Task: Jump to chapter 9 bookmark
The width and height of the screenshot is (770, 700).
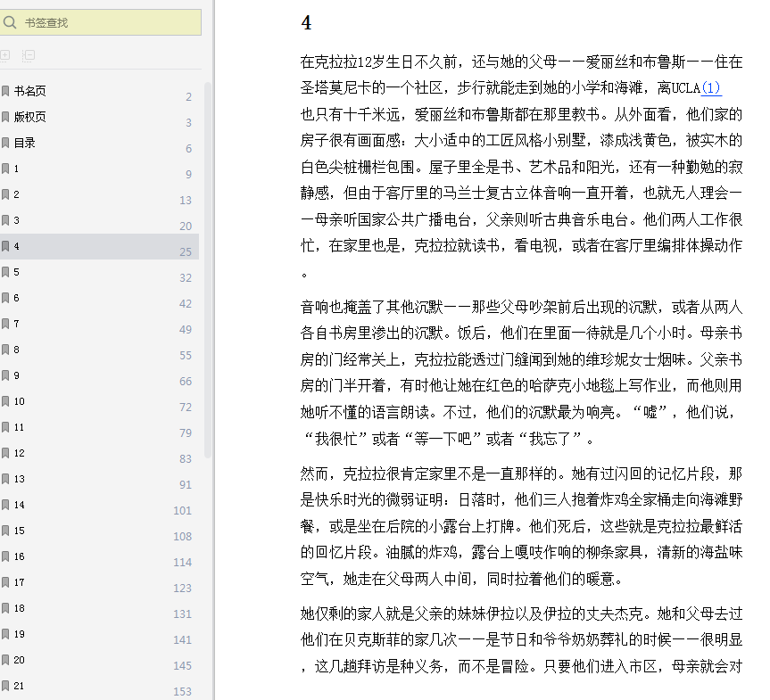Action: click(x=98, y=375)
